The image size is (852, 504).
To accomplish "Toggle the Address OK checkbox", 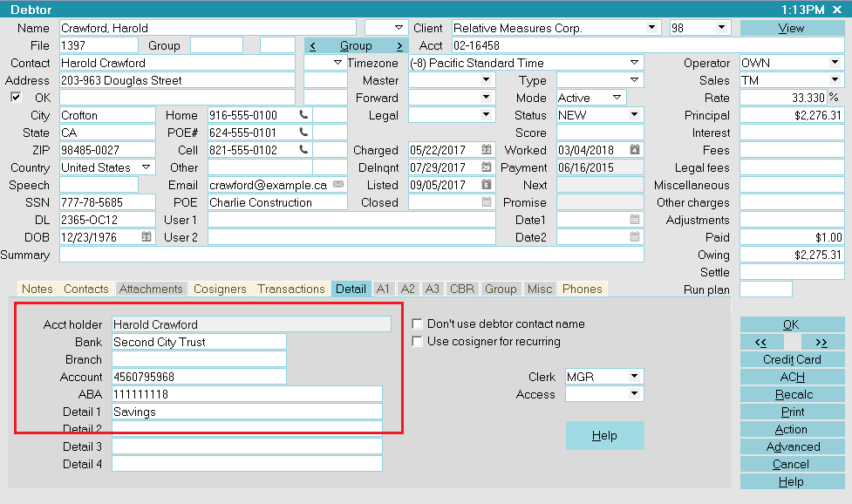I will tap(17, 97).
